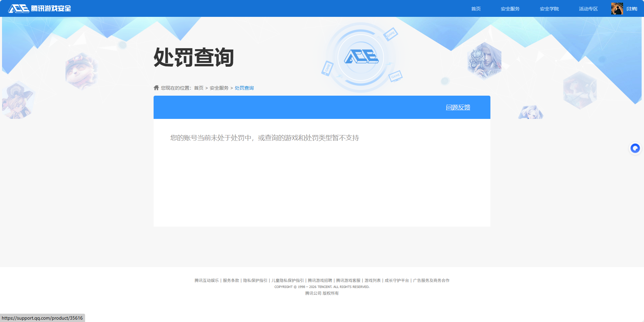Open the 安全学院 navigation menu
This screenshot has height=322, width=644.
pyautogui.click(x=549, y=8)
